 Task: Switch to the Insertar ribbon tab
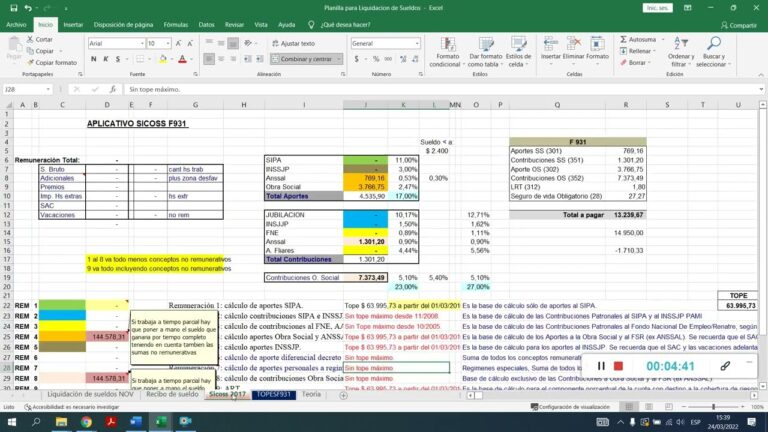[73, 24]
